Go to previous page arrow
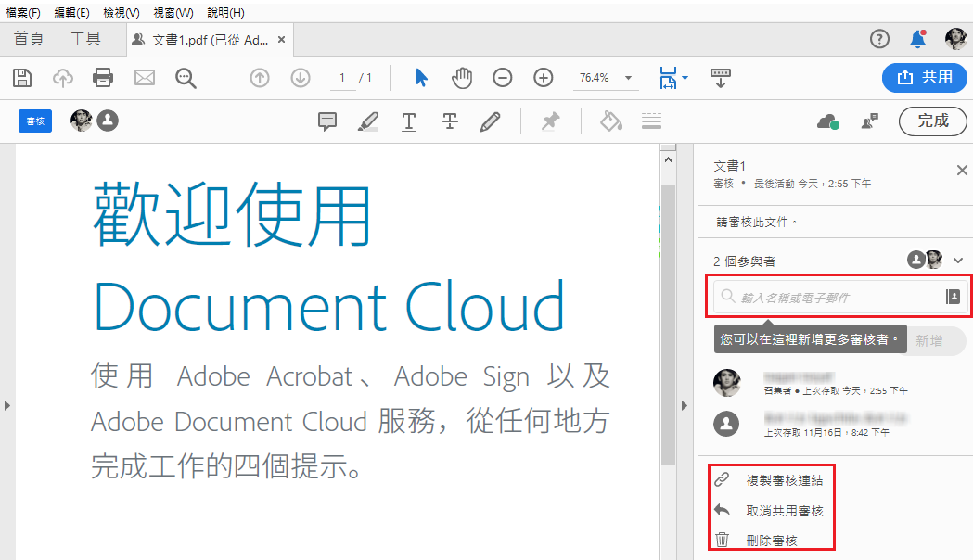The height and width of the screenshot is (560, 973). click(x=260, y=78)
